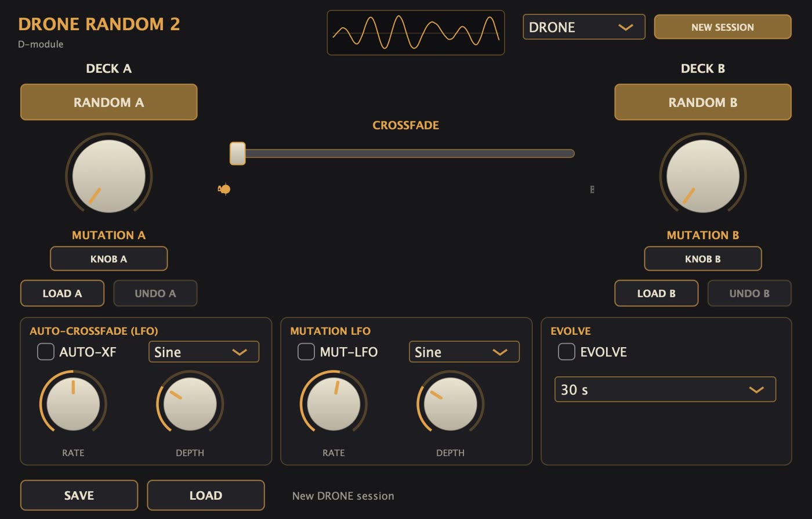Click the DRONE RANDOM 2 title
The width and height of the screenshot is (812, 519).
pos(99,24)
